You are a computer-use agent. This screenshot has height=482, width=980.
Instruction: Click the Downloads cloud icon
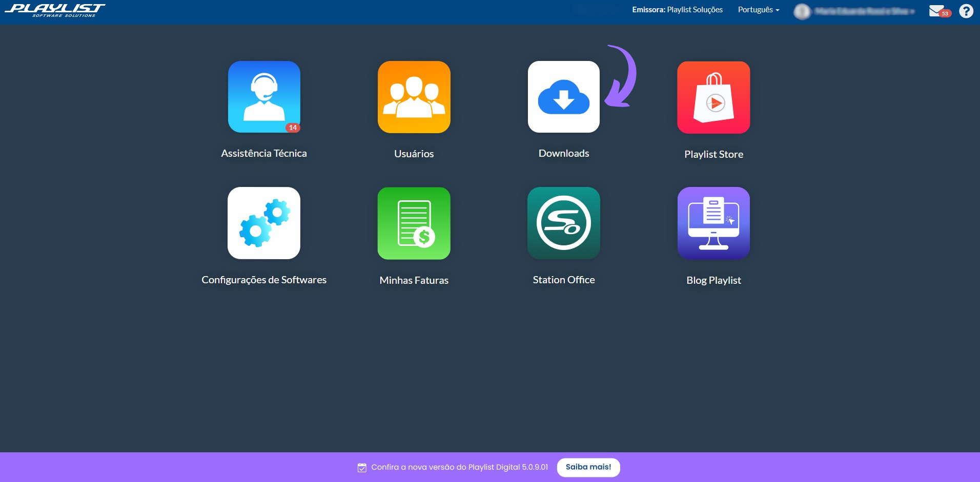tap(563, 97)
